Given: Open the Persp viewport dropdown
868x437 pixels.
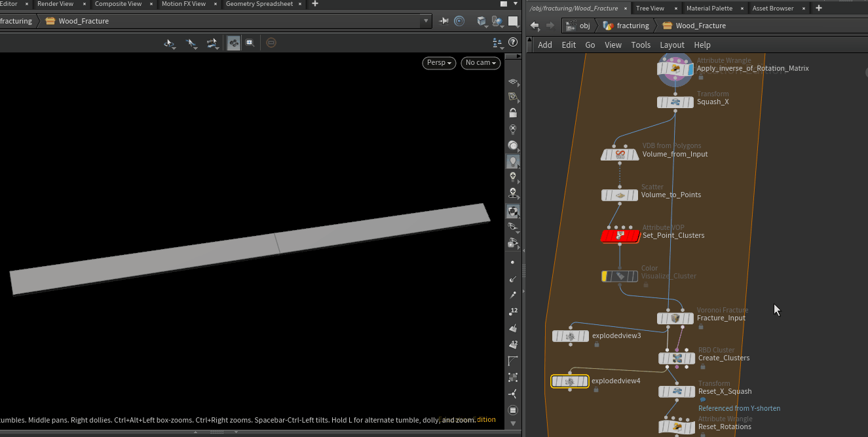Looking at the screenshot, I should tap(439, 63).
